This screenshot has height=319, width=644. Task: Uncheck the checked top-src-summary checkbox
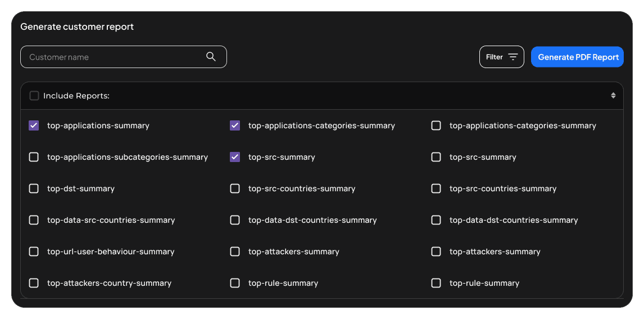[235, 157]
